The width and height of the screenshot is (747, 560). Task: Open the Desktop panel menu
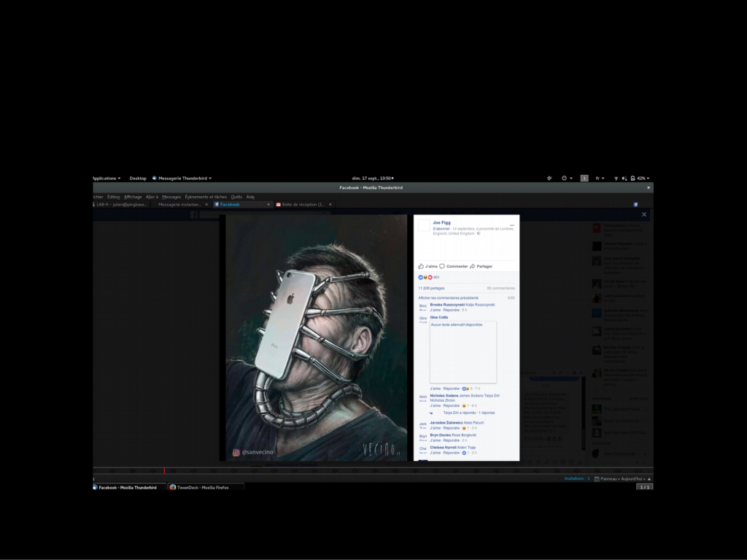pos(138,178)
